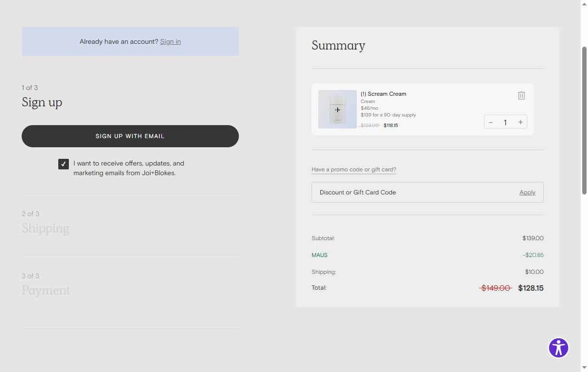This screenshot has height=372, width=588.
Task: Click the $118.15 discounted item price
Action: (x=391, y=126)
